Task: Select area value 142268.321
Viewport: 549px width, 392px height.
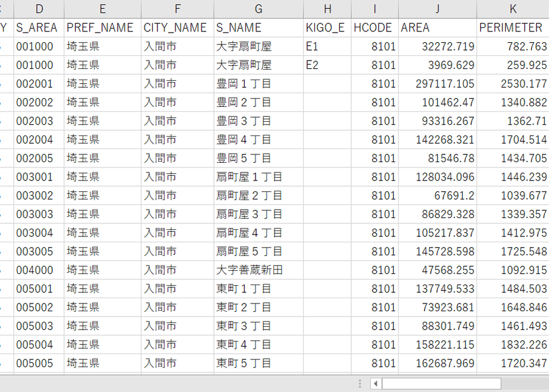Action: [437, 140]
